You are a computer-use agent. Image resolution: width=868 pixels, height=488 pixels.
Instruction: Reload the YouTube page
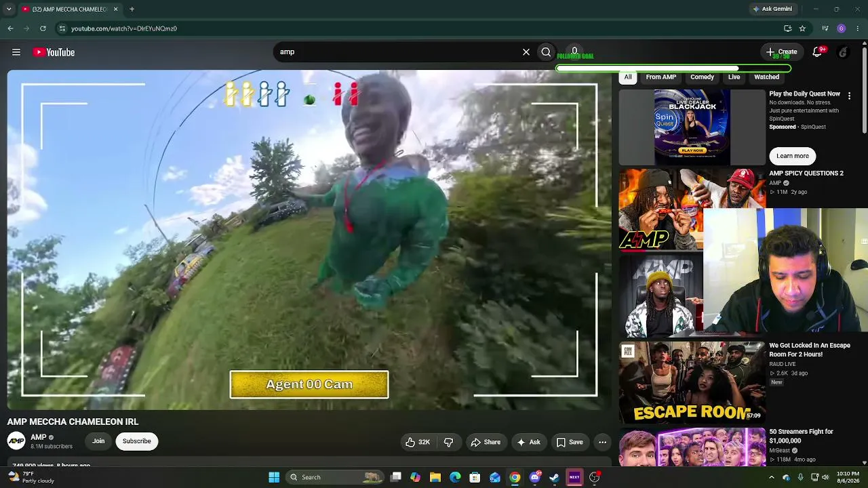43,28
